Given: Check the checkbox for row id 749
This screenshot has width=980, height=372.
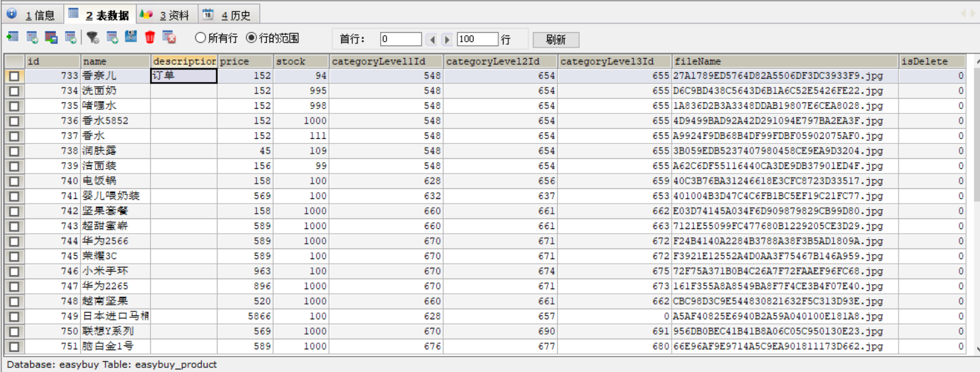Looking at the screenshot, I should pos(14,317).
